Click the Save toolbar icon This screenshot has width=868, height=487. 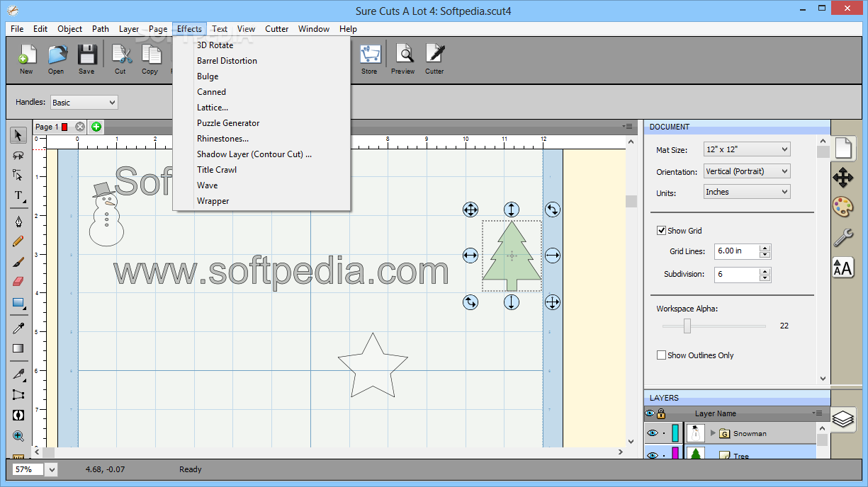pyautogui.click(x=86, y=59)
